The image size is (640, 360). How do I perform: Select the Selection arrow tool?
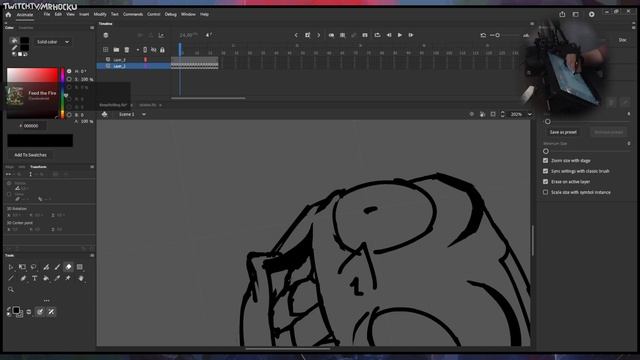click(x=11, y=267)
